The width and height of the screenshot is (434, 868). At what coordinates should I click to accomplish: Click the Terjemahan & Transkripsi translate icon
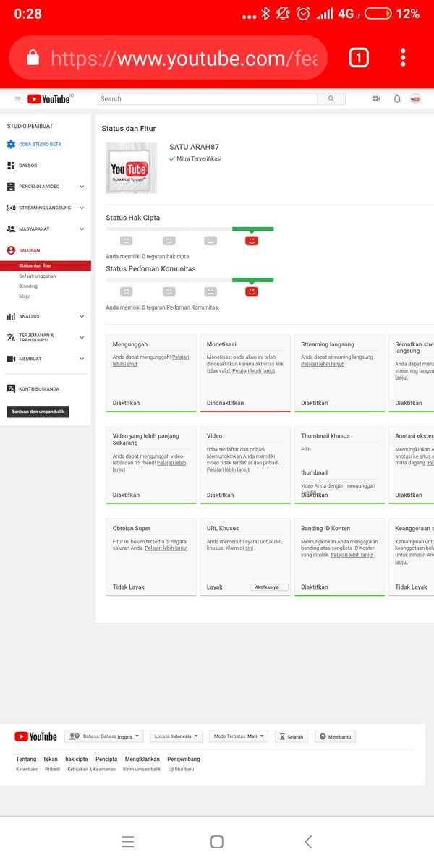pos(11,337)
